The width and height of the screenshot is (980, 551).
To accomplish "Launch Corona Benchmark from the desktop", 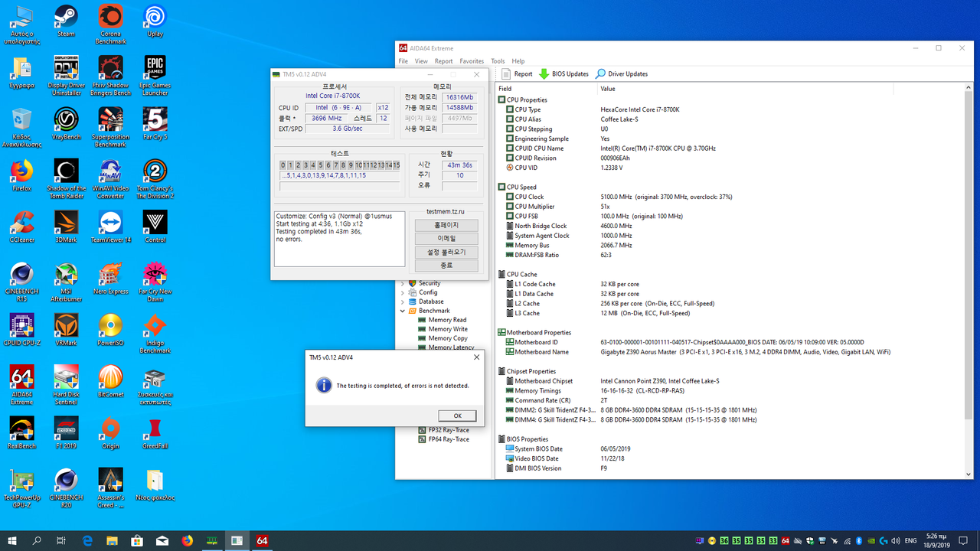I will [x=110, y=24].
